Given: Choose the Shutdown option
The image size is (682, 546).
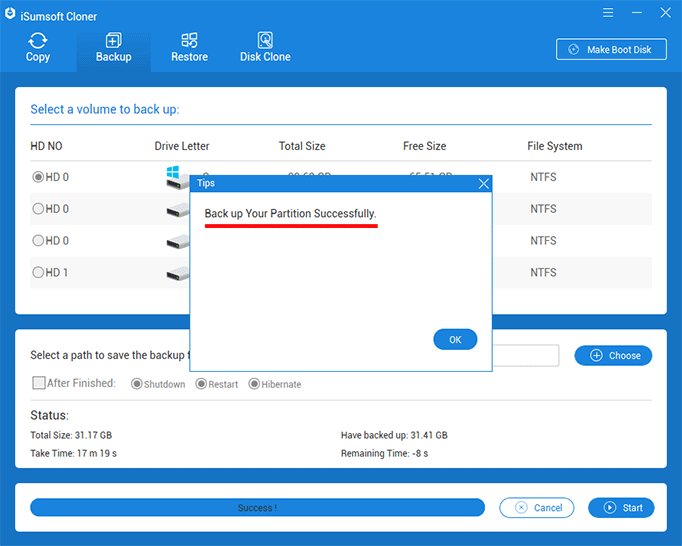Looking at the screenshot, I should [x=137, y=384].
